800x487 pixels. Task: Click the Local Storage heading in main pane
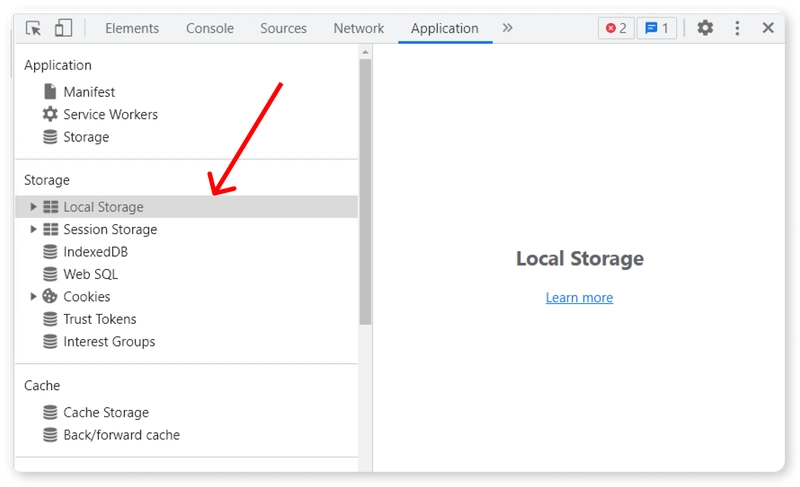tap(580, 259)
